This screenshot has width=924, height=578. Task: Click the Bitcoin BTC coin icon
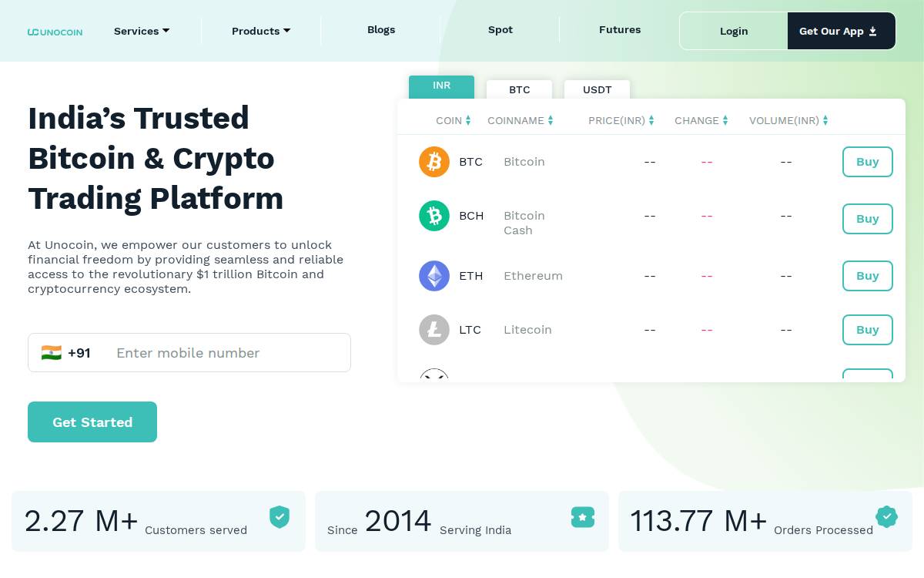pyautogui.click(x=434, y=162)
